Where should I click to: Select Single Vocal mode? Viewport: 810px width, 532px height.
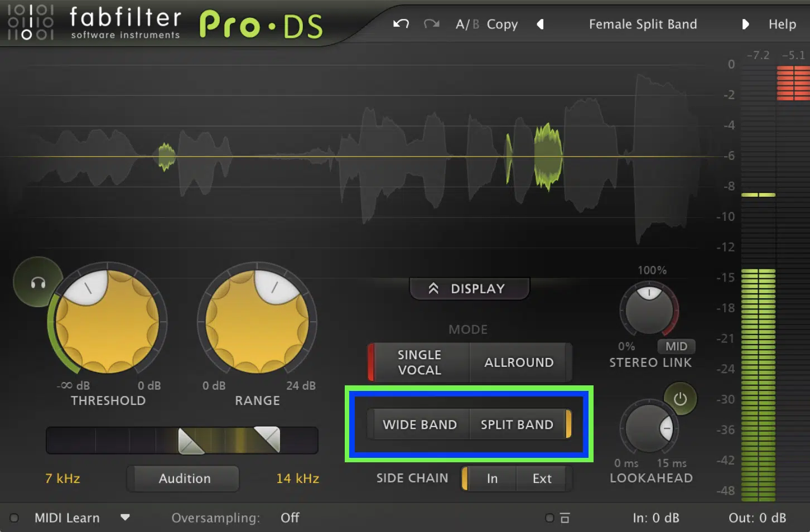point(419,362)
